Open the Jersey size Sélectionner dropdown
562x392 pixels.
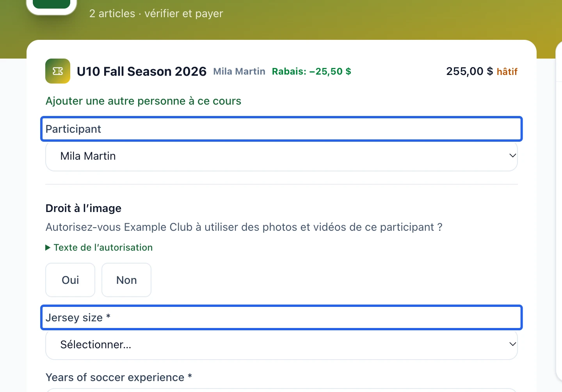[x=281, y=345]
